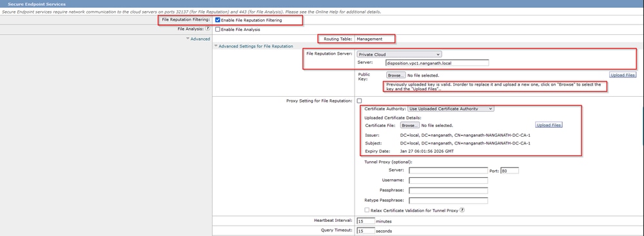Click the Tunnel Proxy Username field
This screenshot has width=644, height=236.
(449, 181)
